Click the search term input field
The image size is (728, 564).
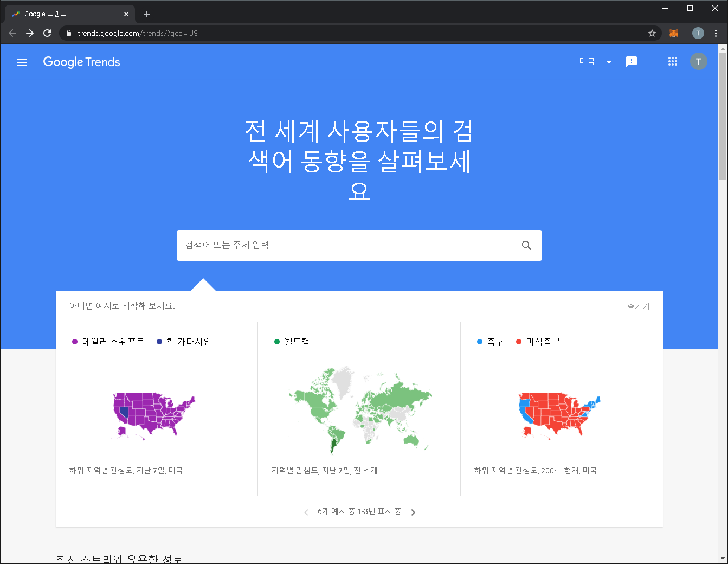(x=347, y=246)
